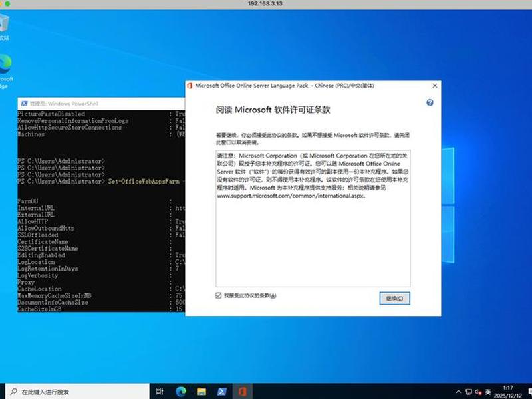Click the Office icon in the dialog title bar

190,86
